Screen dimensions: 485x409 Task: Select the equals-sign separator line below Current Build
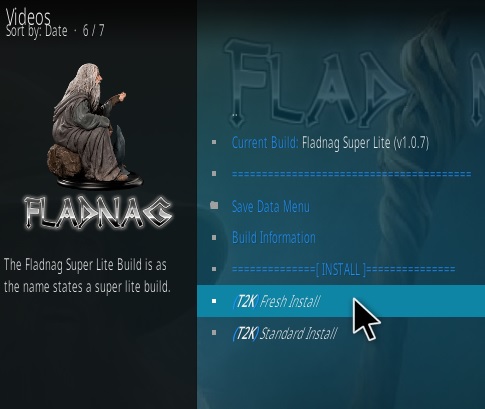click(x=351, y=174)
